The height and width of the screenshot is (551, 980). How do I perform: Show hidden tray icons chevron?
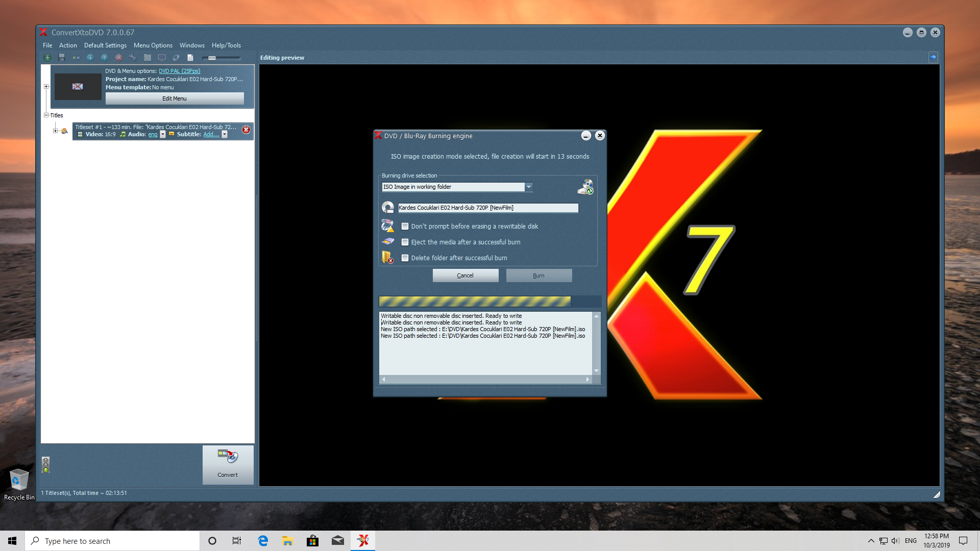tap(871, 541)
